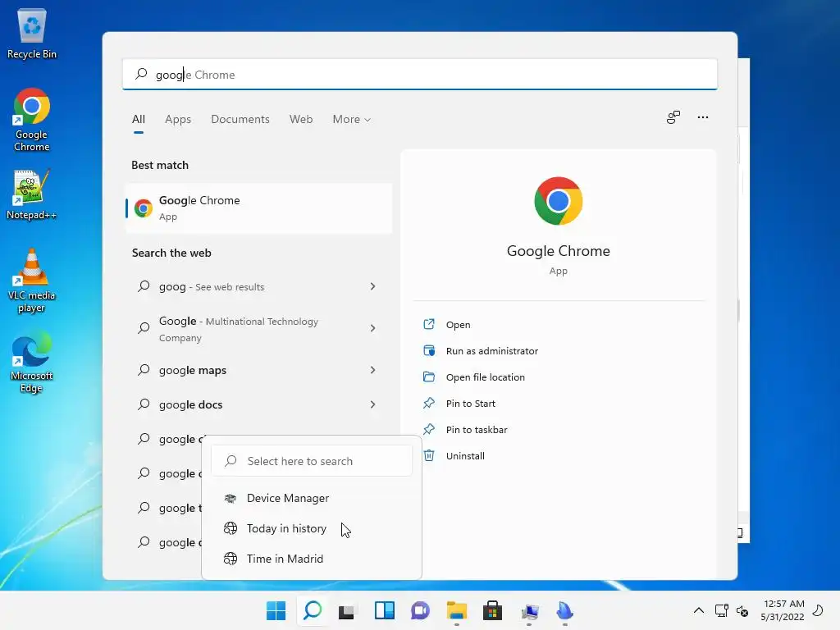Open Task View from taskbar
The height and width of the screenshot is (630, 840).
point(347,610)
